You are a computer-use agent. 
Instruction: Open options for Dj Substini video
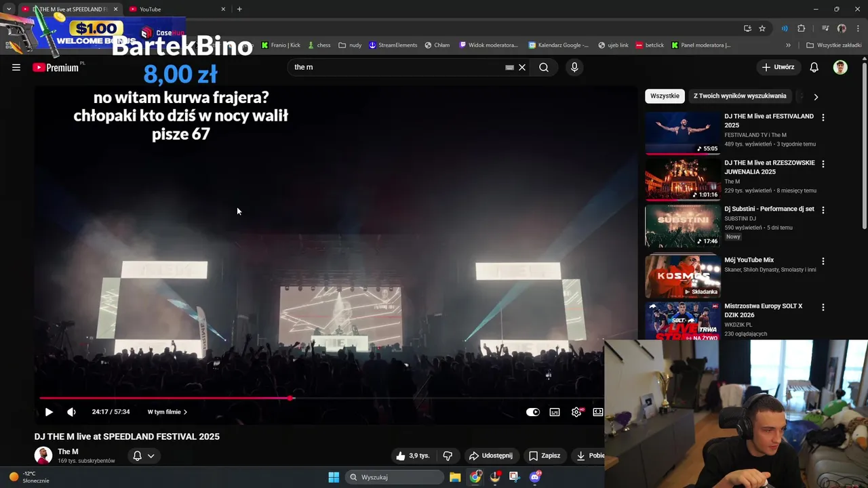coord(823,210)
